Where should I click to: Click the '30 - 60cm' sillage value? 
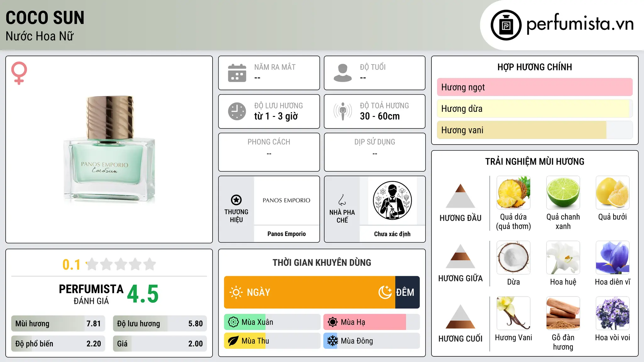(x=380, y=116)
